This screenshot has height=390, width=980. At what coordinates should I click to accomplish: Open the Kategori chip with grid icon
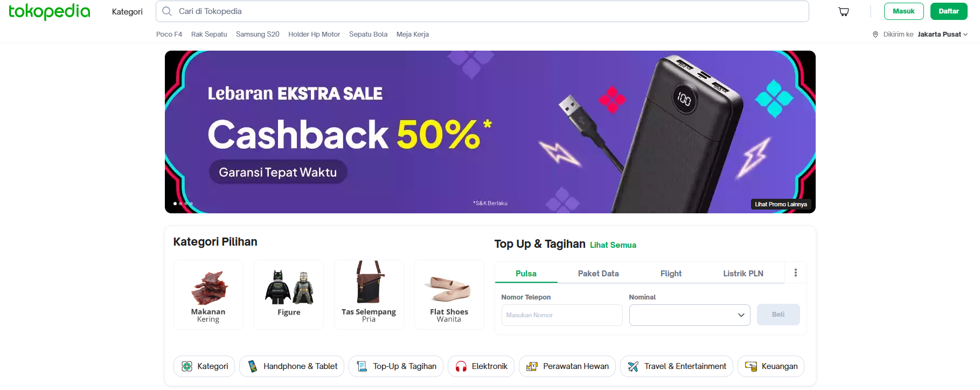coord(204,366)
